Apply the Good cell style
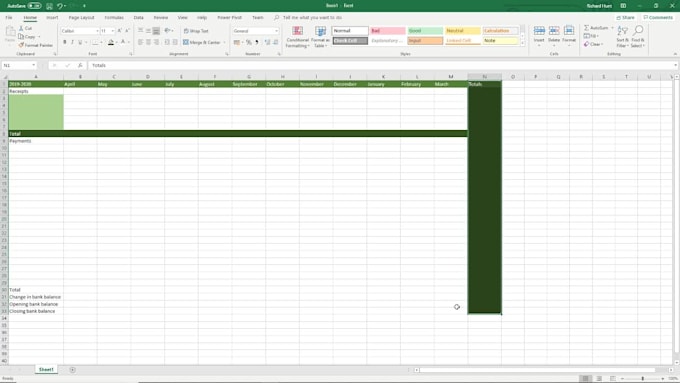 coord(425,30)
